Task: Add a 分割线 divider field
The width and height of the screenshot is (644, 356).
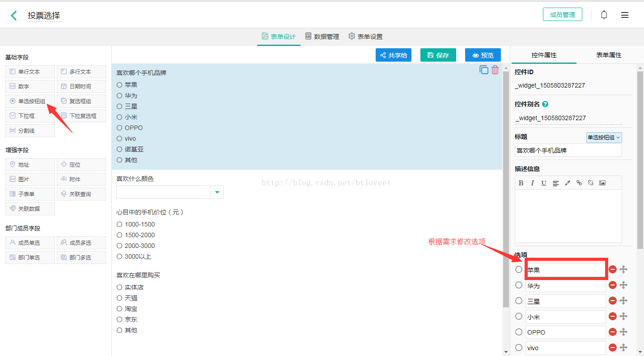Action: (30, 130)
